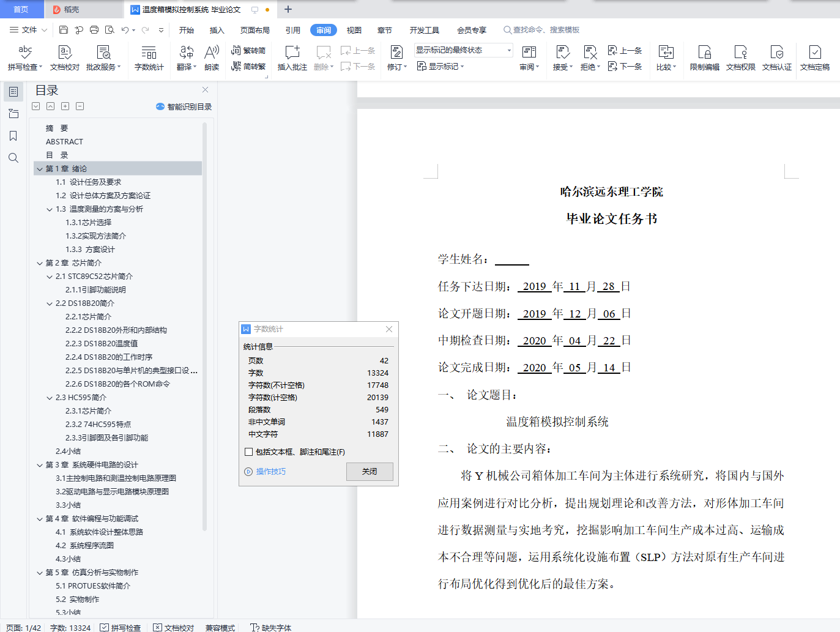Open Print Preview from the quick access bar
840x632 pixels.
[110, 29]
